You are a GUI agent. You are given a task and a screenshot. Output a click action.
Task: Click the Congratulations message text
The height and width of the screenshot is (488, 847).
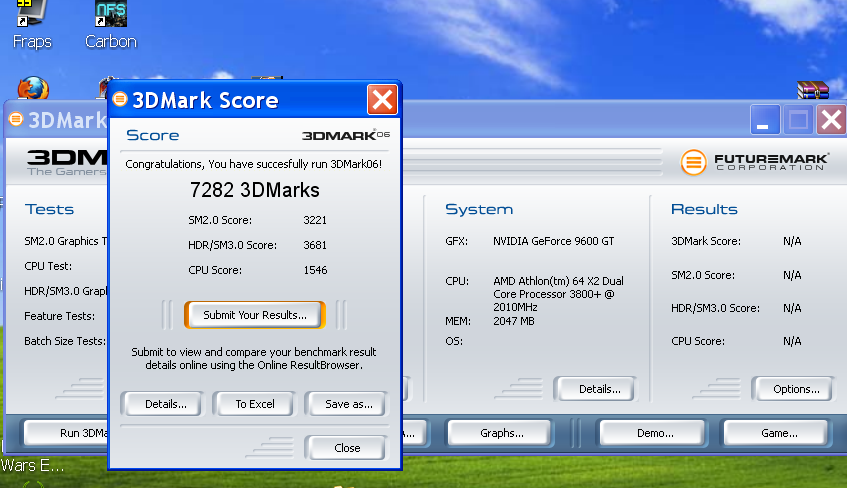[x=253, y=164]
